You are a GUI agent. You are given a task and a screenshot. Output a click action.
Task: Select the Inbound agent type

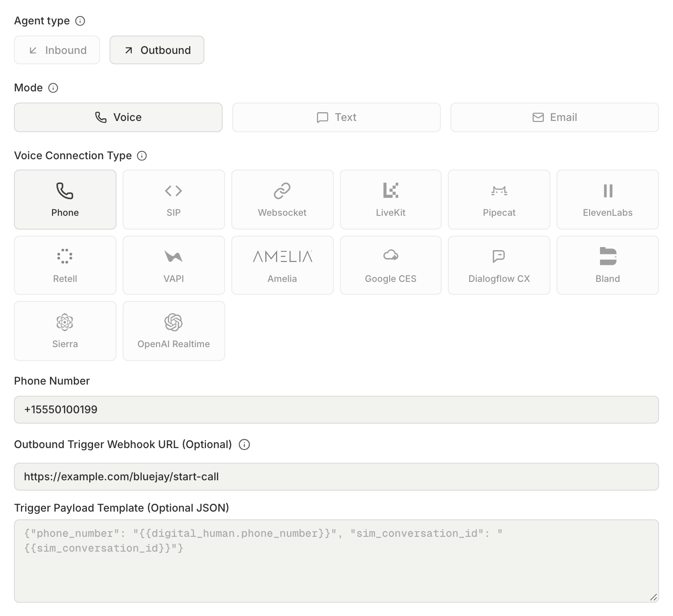[x=57, y=50]
